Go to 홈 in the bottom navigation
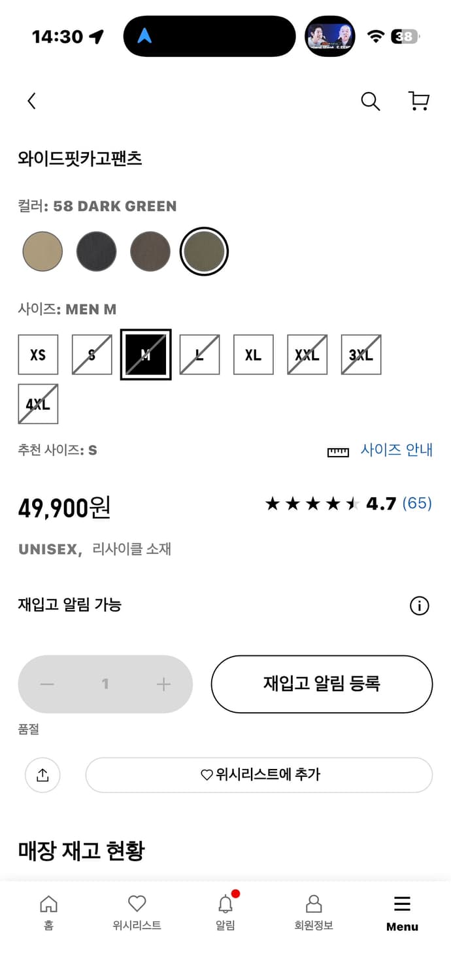 coord(49,911)
